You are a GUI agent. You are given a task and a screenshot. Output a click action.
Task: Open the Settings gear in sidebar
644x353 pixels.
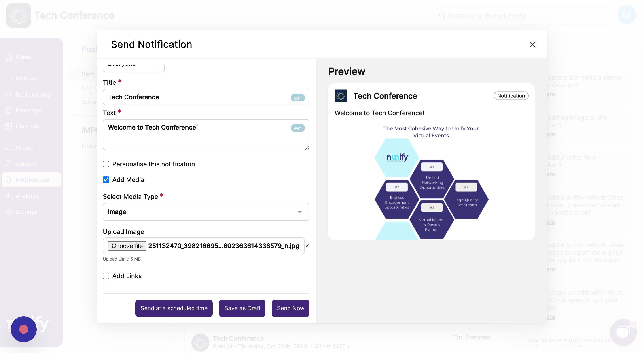(x=9, y=212)
